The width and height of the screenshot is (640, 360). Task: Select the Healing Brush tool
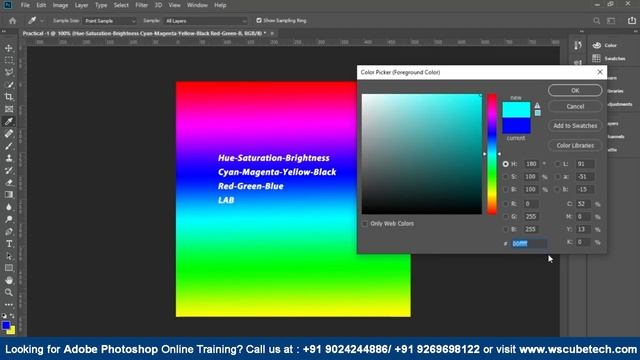[x=9, y=134]
